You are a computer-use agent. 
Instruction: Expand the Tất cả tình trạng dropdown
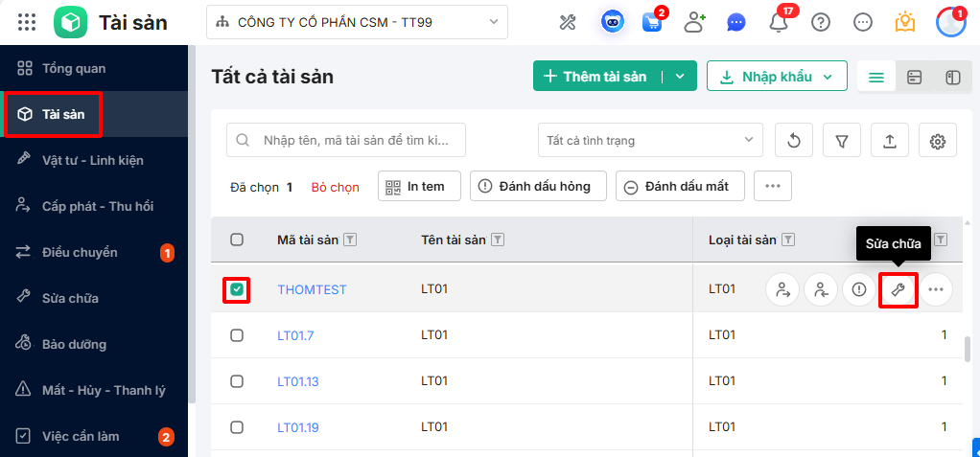650,141
